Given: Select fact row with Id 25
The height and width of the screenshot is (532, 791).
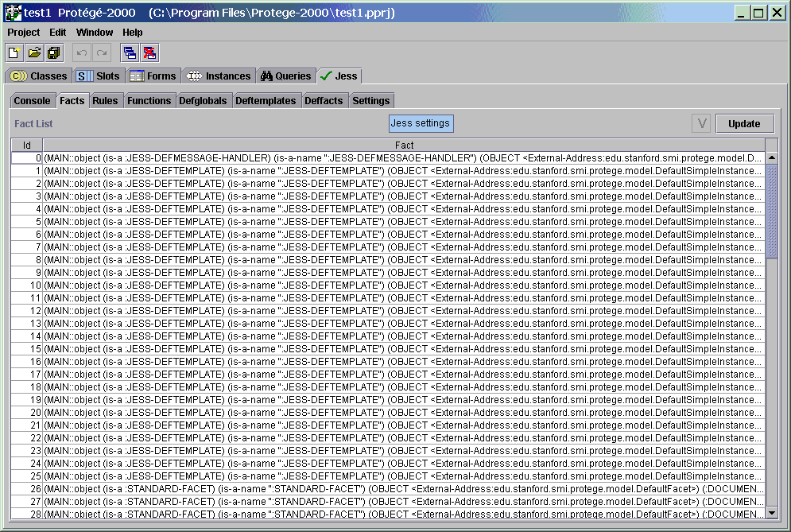Looking at the screenshot, I should [x=389, y=476].
